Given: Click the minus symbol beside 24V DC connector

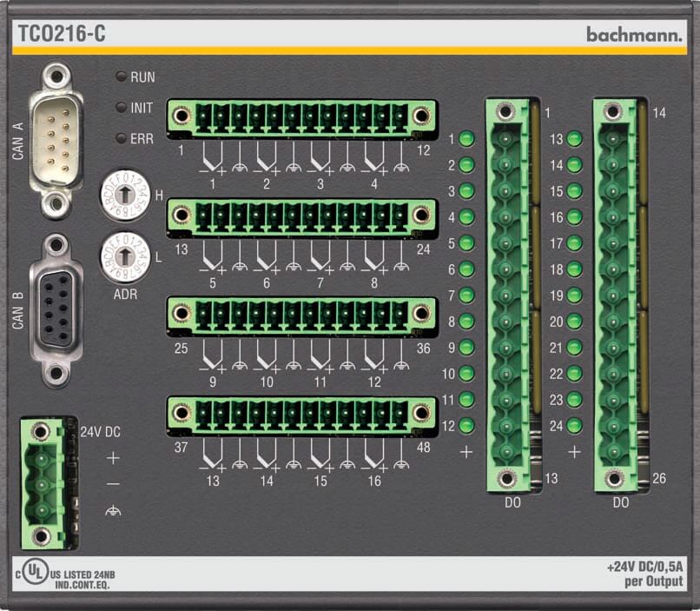Looking at the screenshot, I should 113,484.
